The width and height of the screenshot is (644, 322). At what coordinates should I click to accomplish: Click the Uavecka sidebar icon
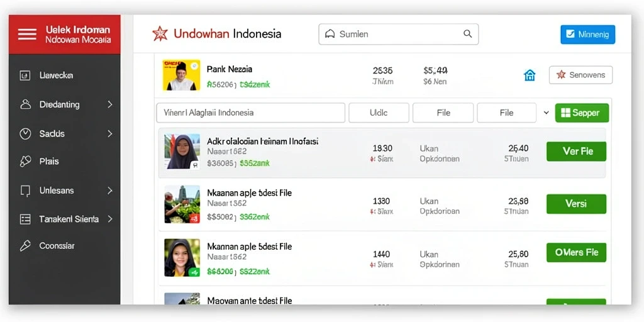(x=25, y=75)
